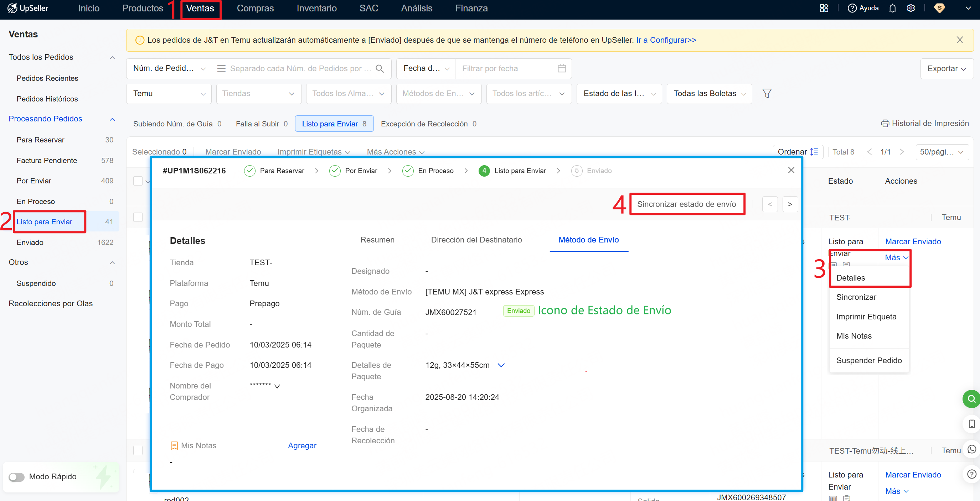
Task: Click the Ordenar sort button
Action: point(798,152)
